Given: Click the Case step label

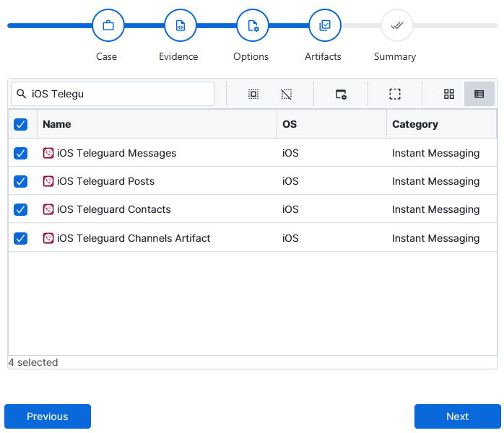Looking at the screenshot, I should pyautogui.click(x=106, y=56).
